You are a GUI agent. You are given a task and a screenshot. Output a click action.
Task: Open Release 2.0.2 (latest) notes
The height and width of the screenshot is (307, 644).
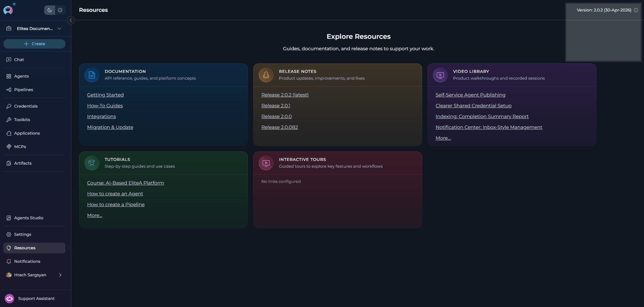pos(285,95)
